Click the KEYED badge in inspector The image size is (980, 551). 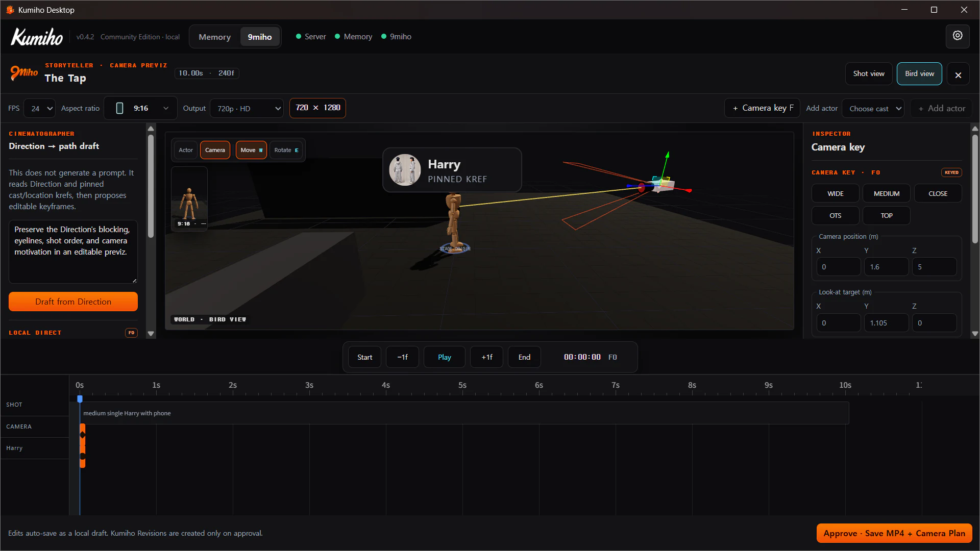pyautogui.click(x=951, y=172)
